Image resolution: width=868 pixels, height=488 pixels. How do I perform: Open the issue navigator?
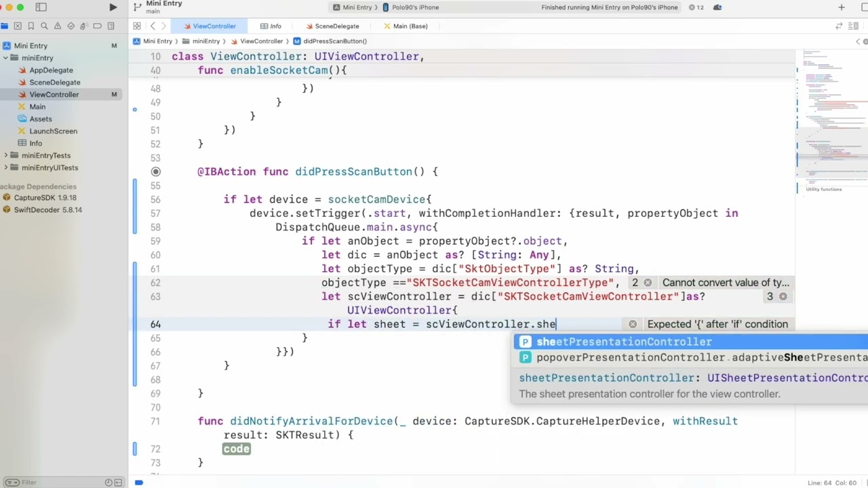57,26
